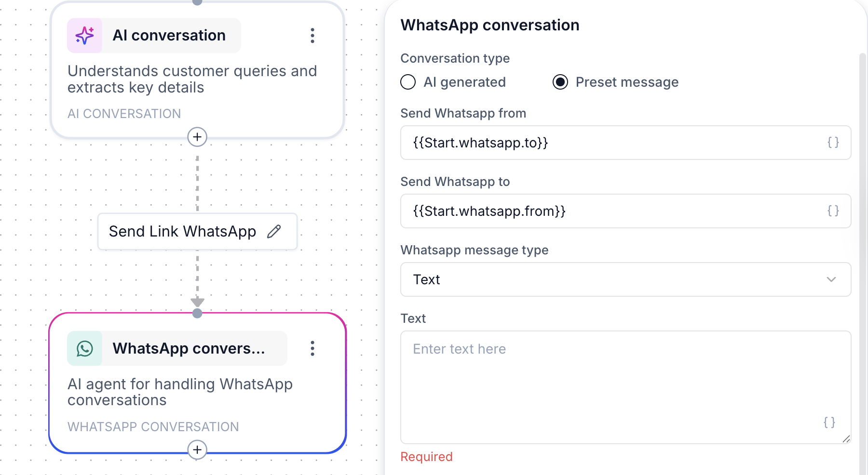Select the AI conversation node title
The image size is (868, 475).
point(169,36)
